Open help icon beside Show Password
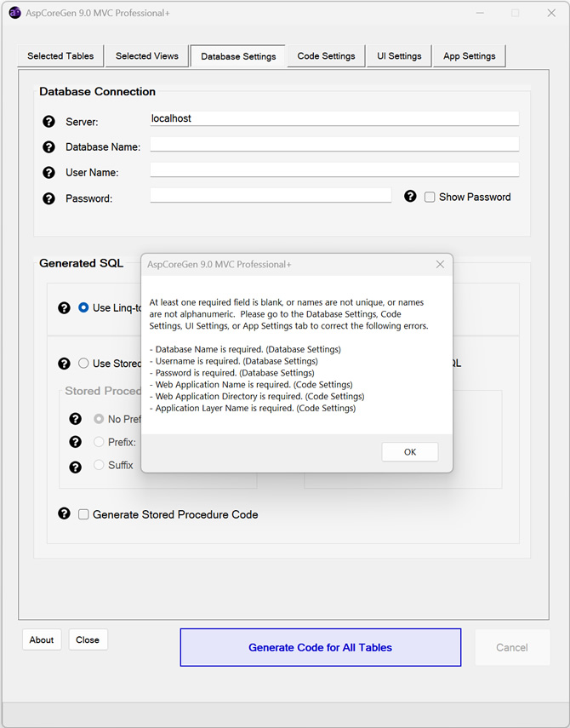 pos(410,197)
